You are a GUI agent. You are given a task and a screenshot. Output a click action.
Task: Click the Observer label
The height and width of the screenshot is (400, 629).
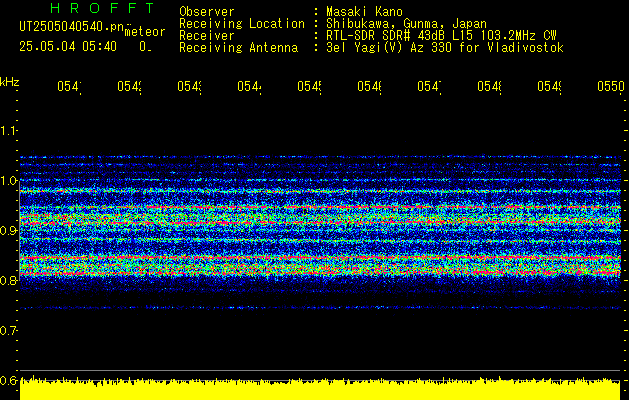(x=207, y=12)
